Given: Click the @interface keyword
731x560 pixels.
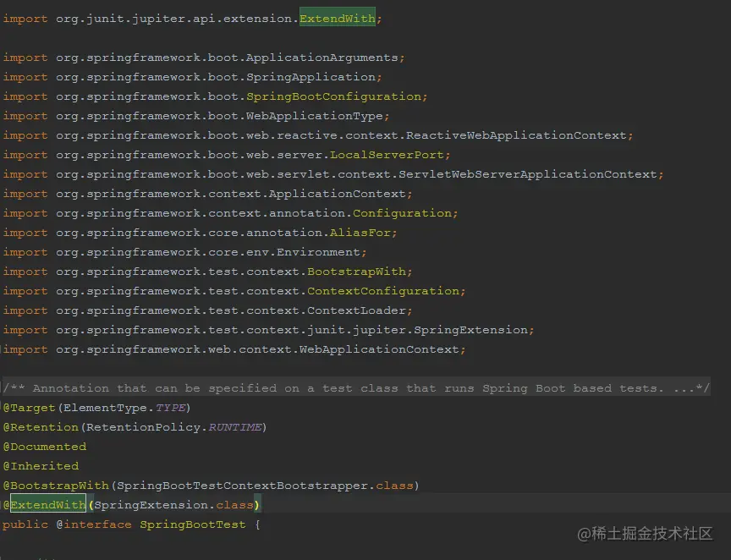Looking at the screenshot, I should pos(94,524).
